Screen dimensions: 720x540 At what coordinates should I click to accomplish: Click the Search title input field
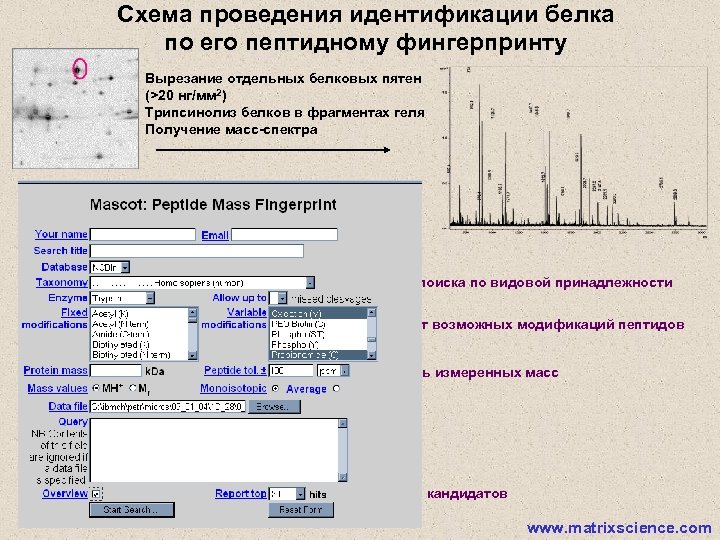pyautogui.click(x=197, y=251)
